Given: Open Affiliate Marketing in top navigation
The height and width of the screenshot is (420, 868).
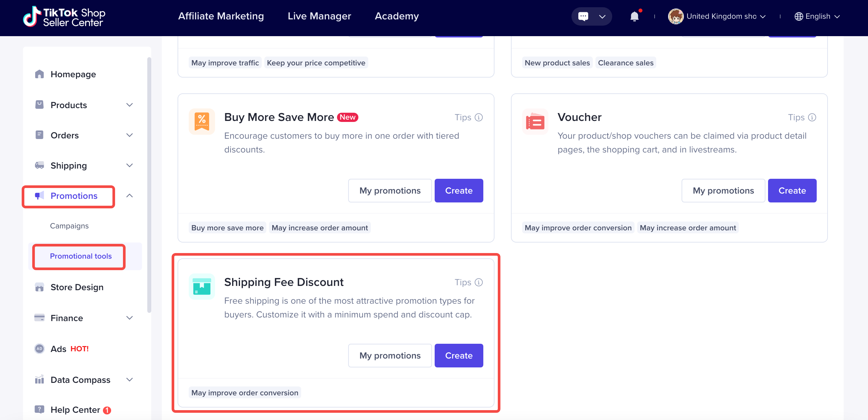Looking at the screenshot, I should pyautogui.click(x=221, y=16).
